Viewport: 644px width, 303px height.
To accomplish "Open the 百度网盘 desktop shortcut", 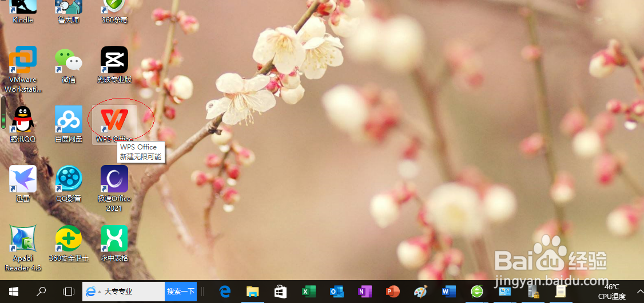I will [69, 124].
